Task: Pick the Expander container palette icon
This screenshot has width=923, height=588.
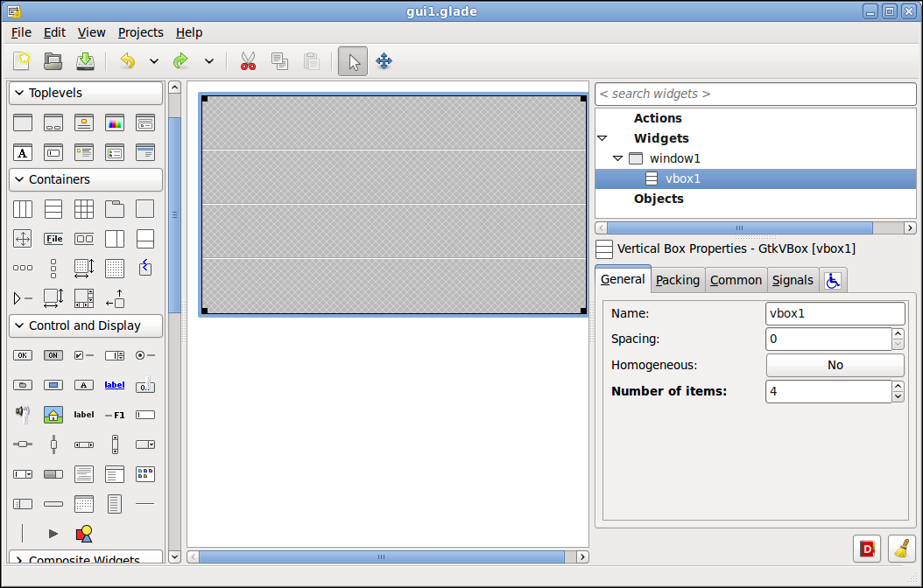Action: (x=23, y=298)
